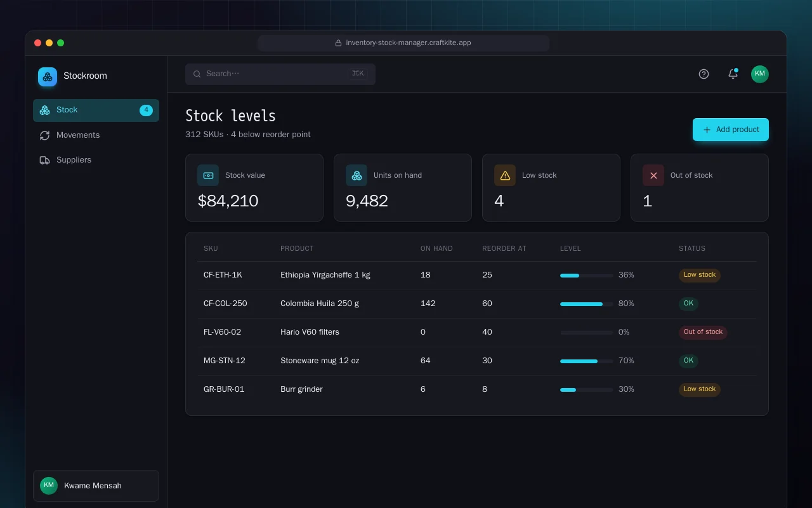The image size is (812, 508).
Task: Click the Low stock badge for Burr grinder
Action: [x=700, y=389]
